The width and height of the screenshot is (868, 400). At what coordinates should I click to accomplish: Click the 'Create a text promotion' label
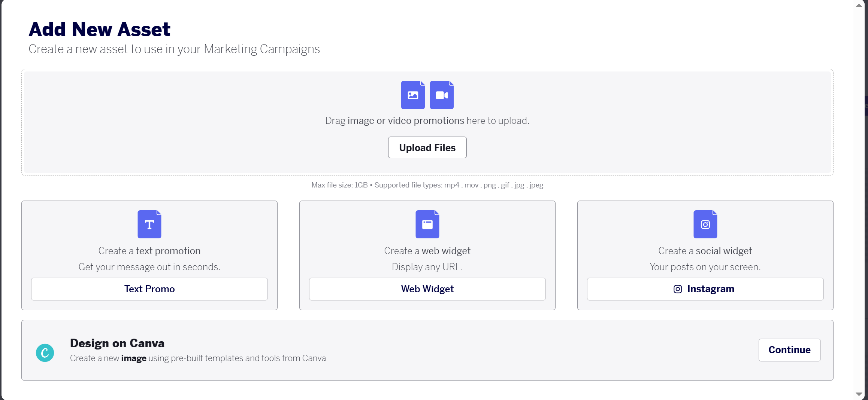tap(149, 251)
